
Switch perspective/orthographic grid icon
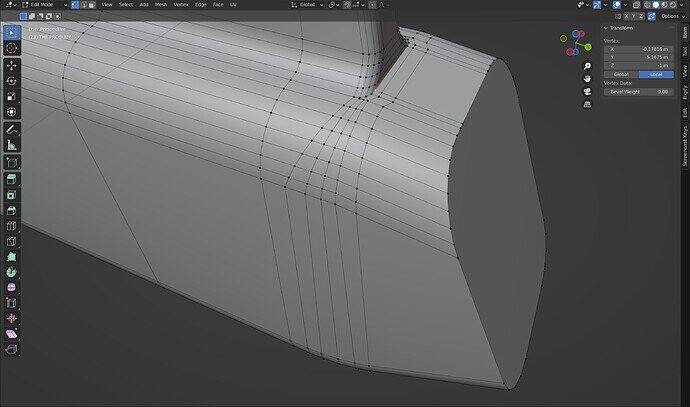587,104
